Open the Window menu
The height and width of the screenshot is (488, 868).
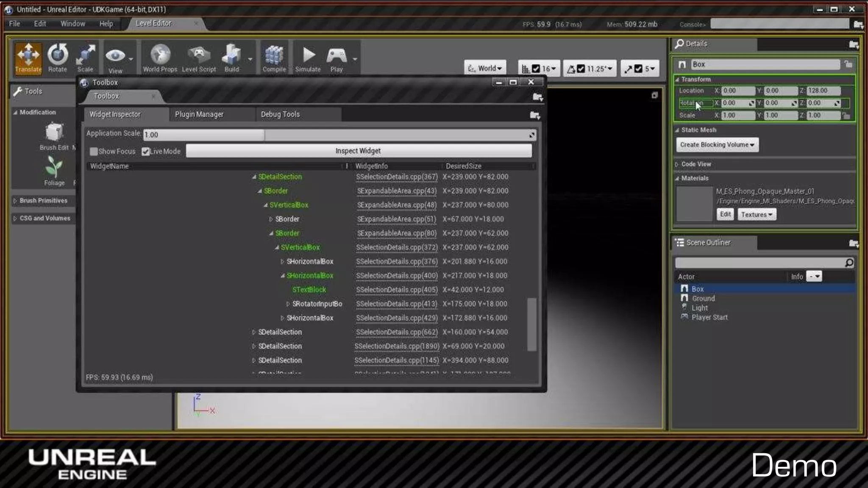coord(72,24)
